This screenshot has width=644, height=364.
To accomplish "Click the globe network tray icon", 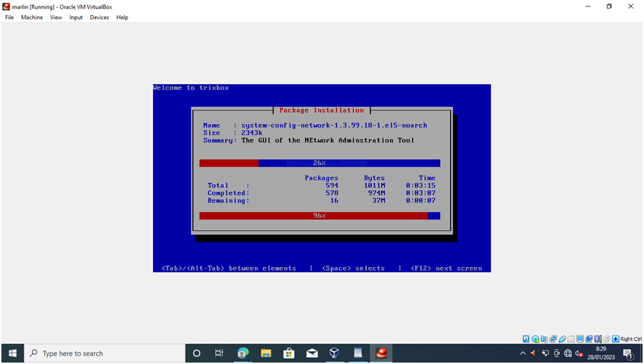I will click(x=568, y=353).
